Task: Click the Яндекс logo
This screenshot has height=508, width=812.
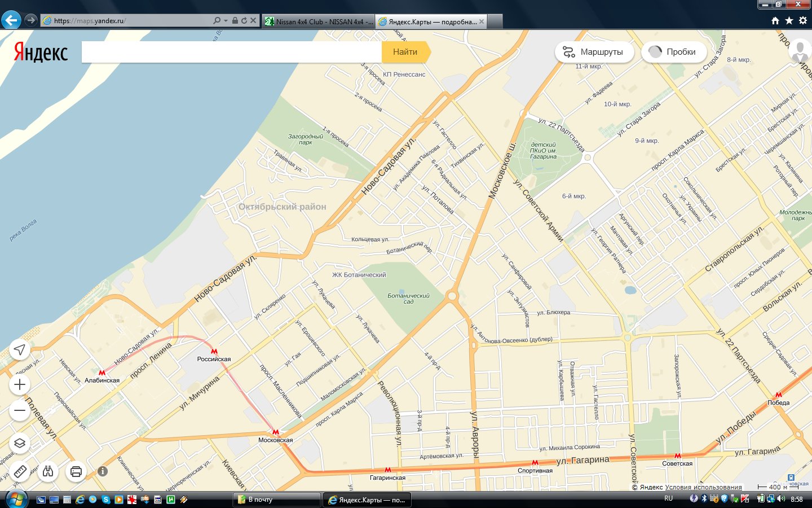Action: pyautogui.click(x=41, y=52)
